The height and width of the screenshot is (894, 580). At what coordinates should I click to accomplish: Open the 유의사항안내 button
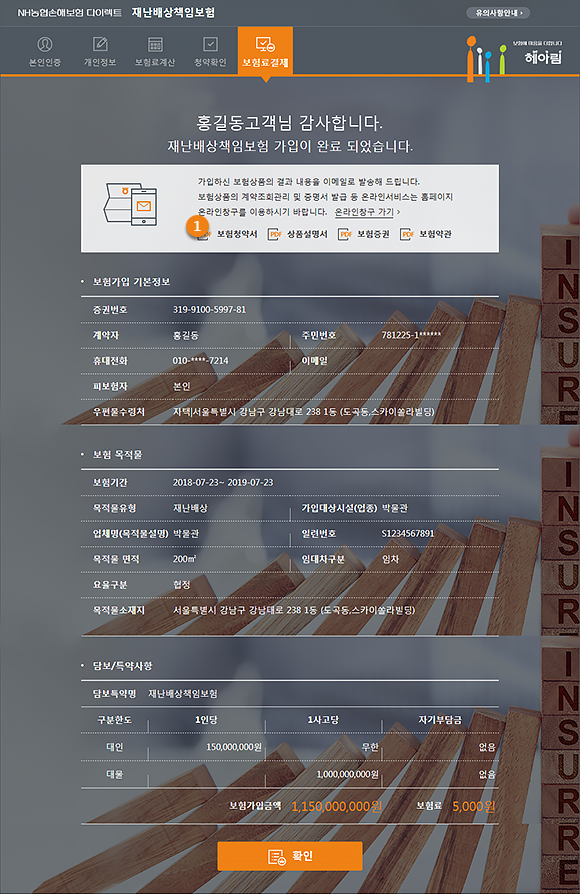point(498,13)
